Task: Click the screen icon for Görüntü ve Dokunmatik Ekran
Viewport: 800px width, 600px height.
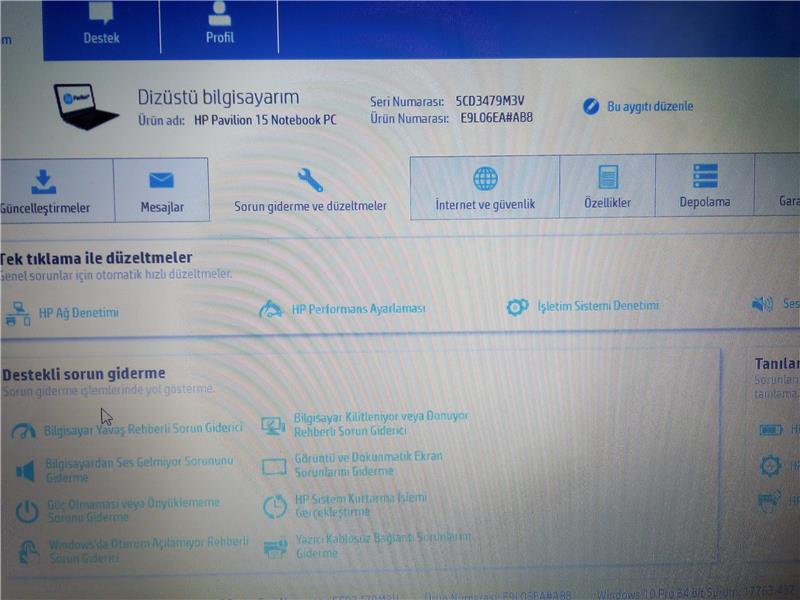Action: point(274,466)
